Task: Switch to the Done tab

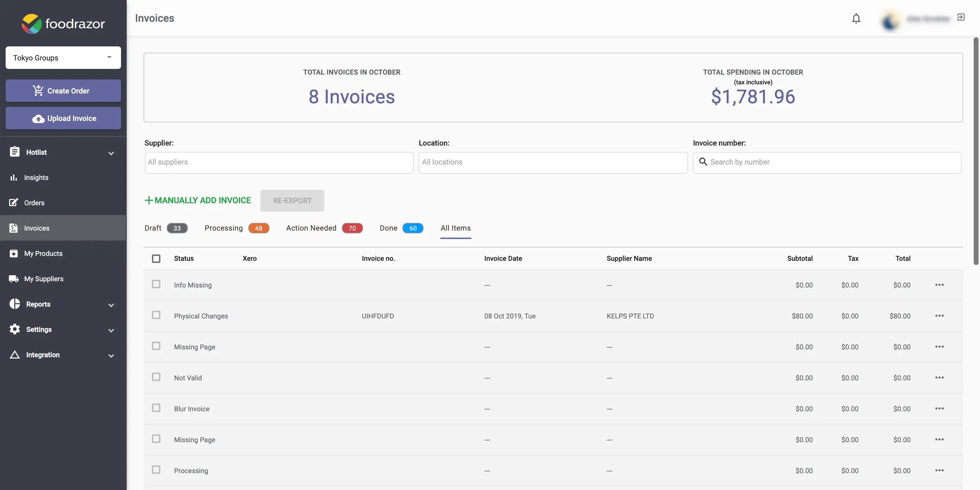Action: (x=401, y=228)
